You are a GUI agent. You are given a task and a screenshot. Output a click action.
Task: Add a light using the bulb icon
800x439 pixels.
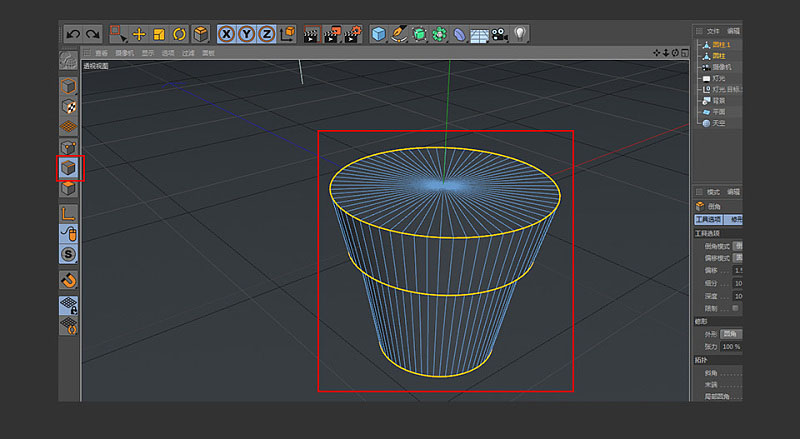point(520,34)
